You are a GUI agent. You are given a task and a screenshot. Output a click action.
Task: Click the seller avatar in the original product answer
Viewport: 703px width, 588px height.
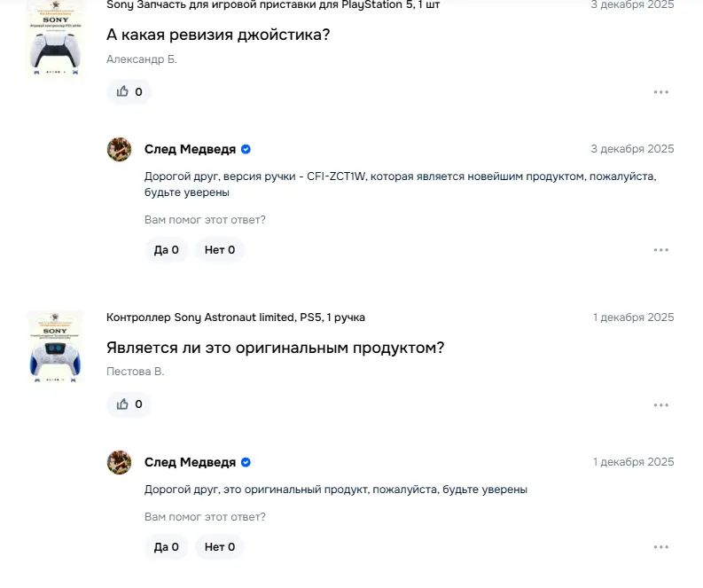pos(120,462)
